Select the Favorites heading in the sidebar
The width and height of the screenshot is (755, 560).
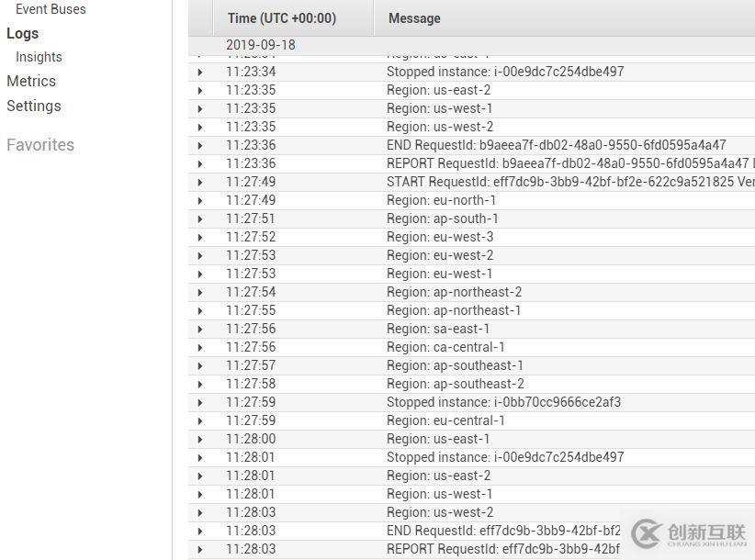[x=40, y=145]
